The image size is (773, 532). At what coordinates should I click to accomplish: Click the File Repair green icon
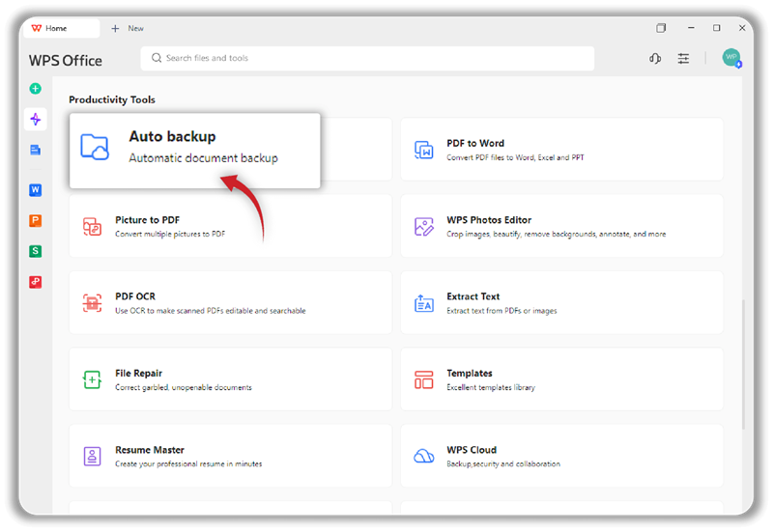tap(92, 379)
